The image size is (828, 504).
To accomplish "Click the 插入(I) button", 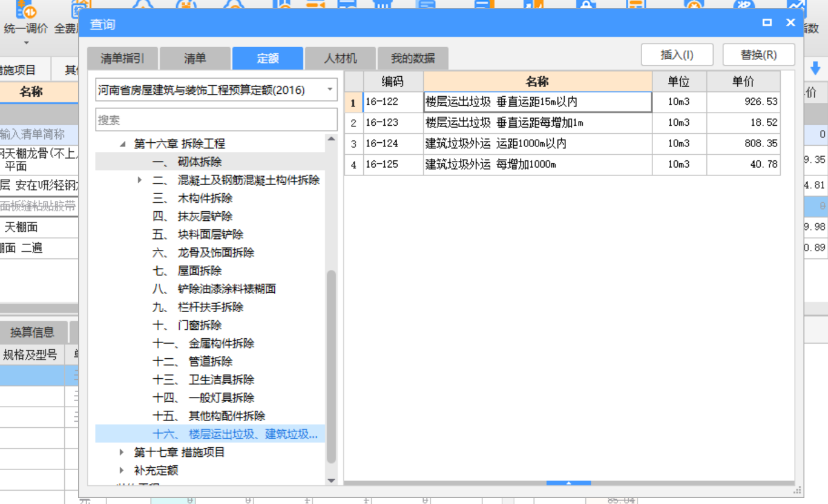I will 677,54.
